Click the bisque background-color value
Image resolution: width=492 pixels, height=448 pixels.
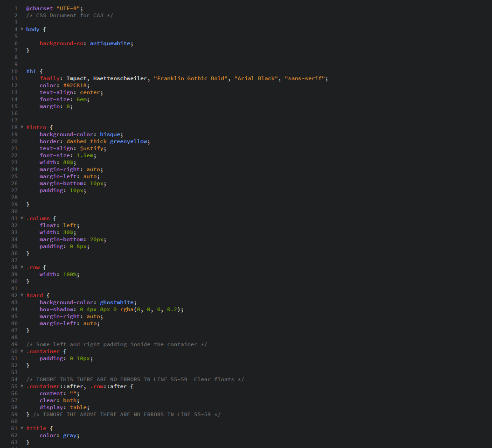click(110, 134)
